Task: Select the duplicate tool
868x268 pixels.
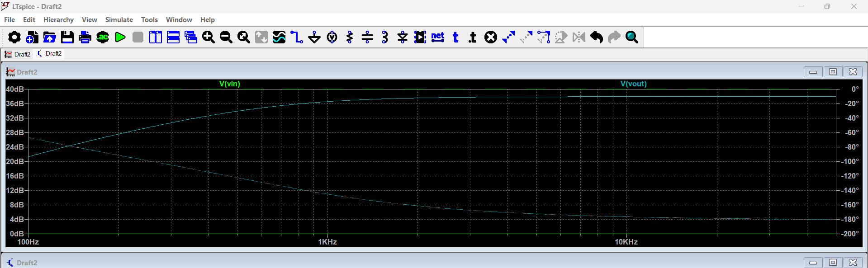Action: pyautogui.click(x=508, y=37)
